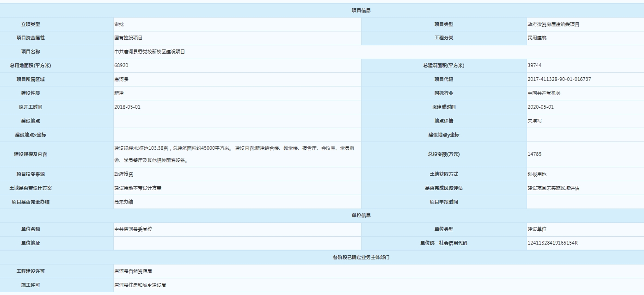Click the total land area value 68920
Image resolution: width=644 pixels, height=295 pixels.
121,66
